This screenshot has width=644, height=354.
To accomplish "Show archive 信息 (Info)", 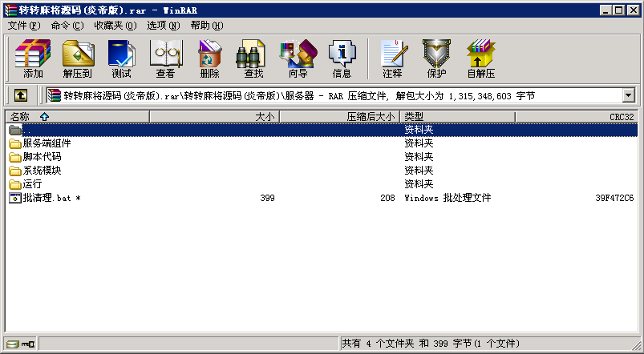I will click(342, 59).
